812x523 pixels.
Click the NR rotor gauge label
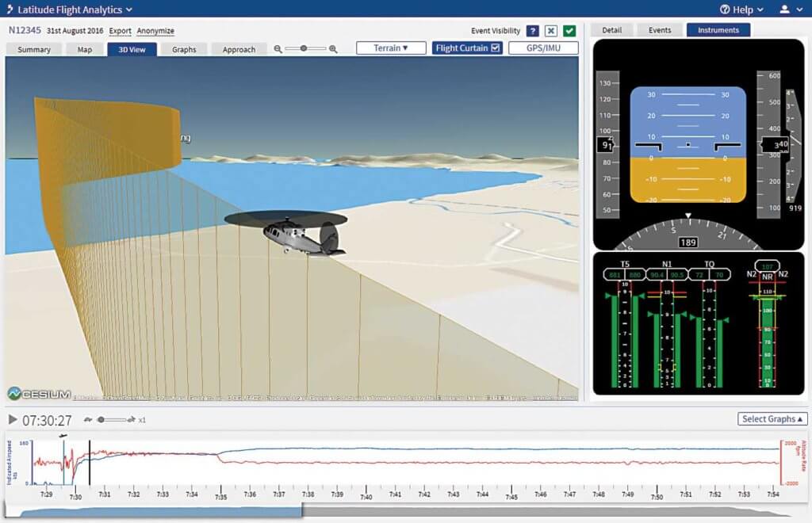[767, 277]
